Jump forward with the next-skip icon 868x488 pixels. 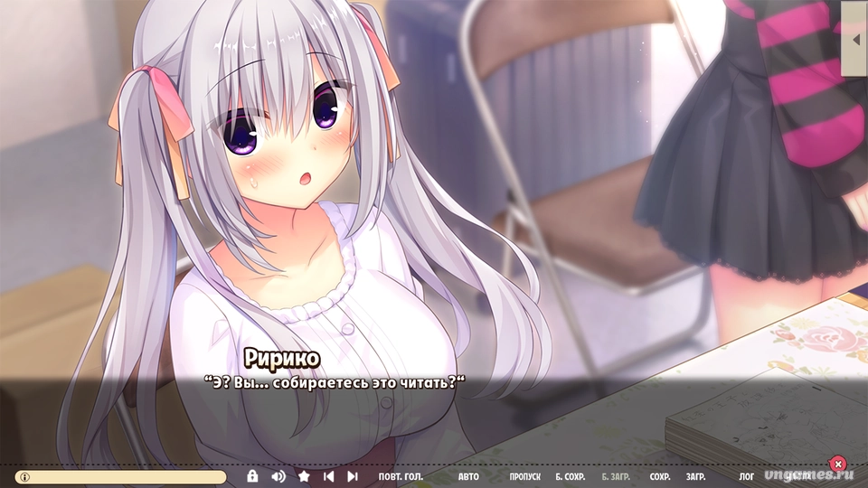[353, 476]
